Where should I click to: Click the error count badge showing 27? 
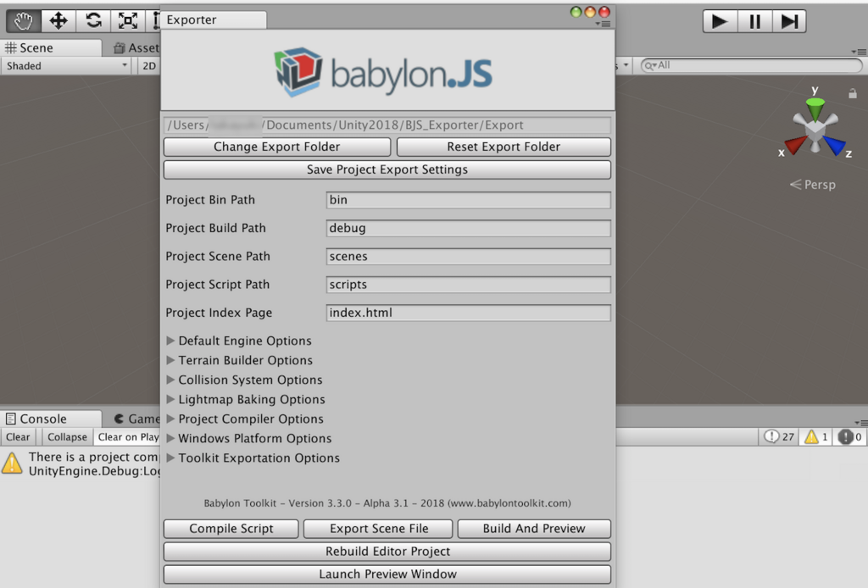777,436
